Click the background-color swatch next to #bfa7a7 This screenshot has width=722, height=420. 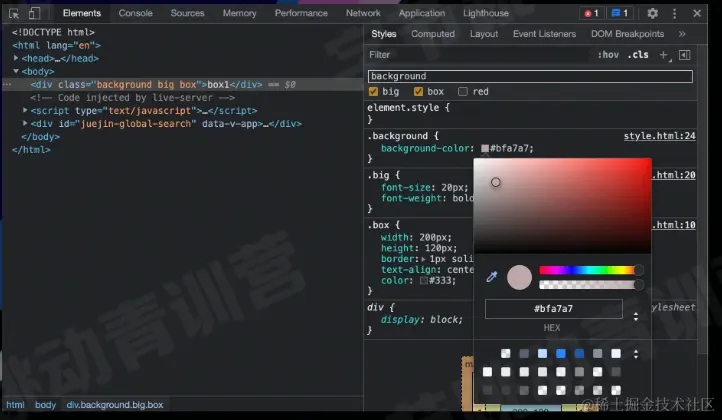484,148
